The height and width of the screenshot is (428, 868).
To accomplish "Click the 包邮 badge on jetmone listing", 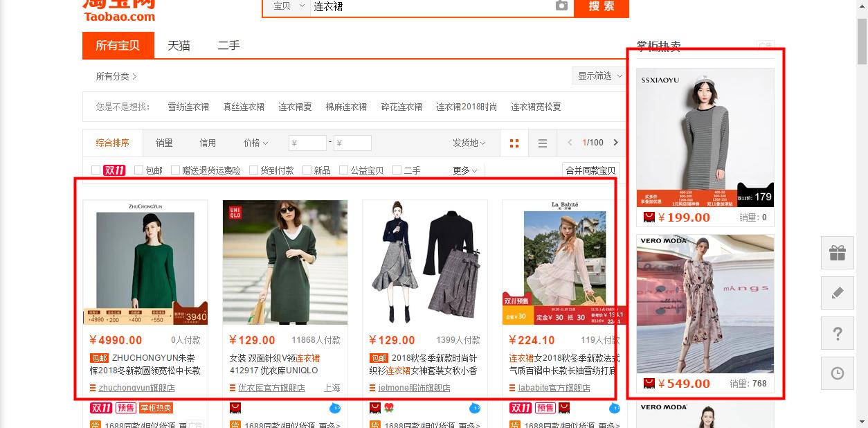I will (379, 358).
